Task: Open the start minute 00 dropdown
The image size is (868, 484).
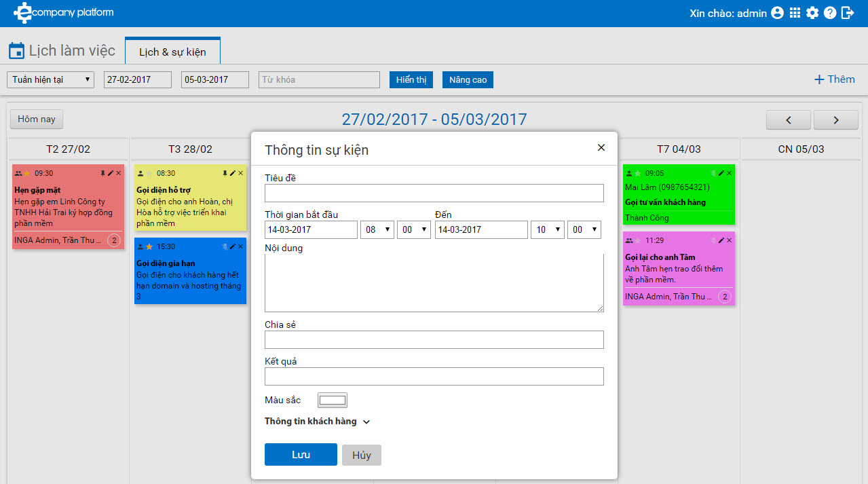Action: click(414, 229)
